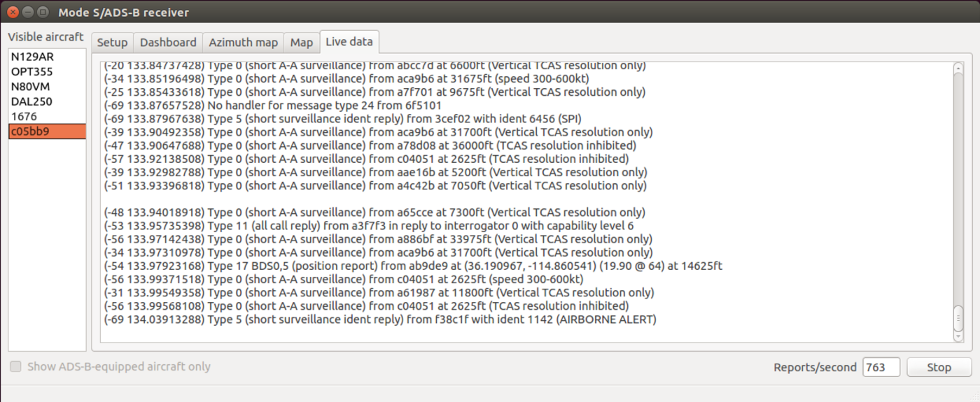Click the scrollbar up arrow in live data
The image size is (980, 402).
tap(958, 68)
